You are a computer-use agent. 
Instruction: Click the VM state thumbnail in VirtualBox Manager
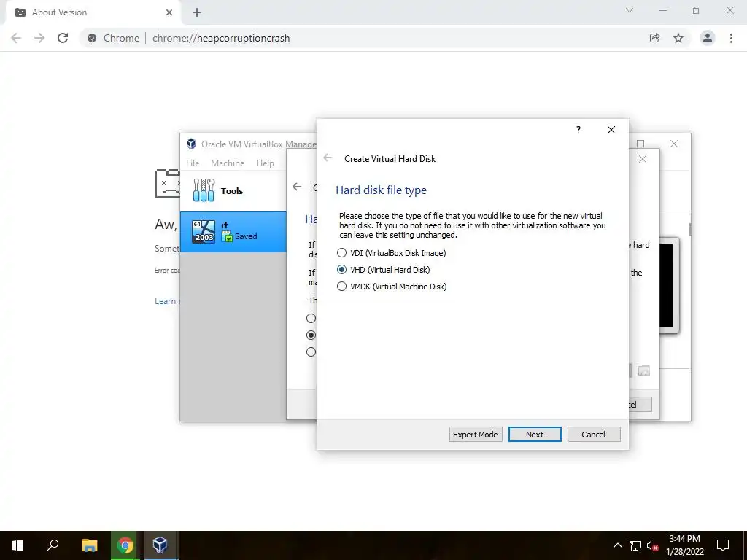669,285
